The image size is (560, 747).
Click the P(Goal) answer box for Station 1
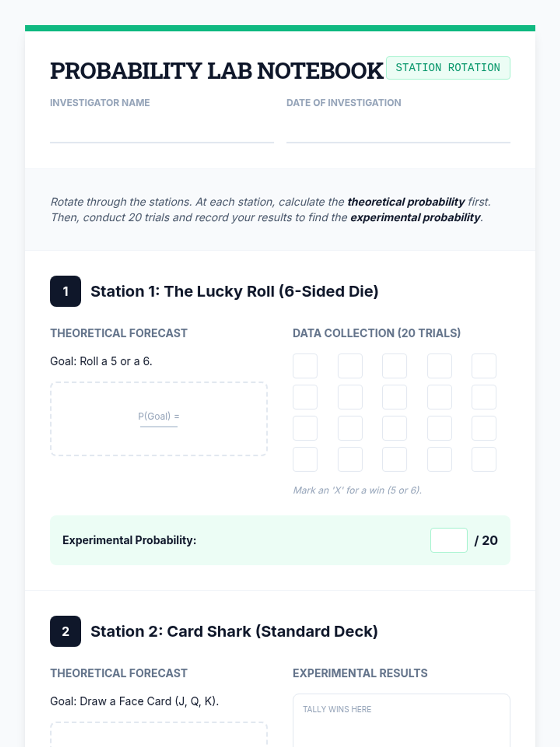click(x=159, y=419)
